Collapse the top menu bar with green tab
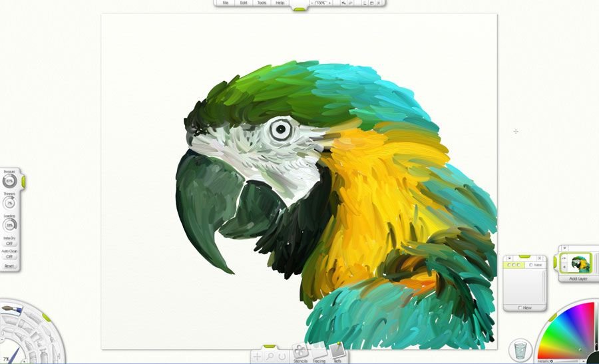 [300, 9]
